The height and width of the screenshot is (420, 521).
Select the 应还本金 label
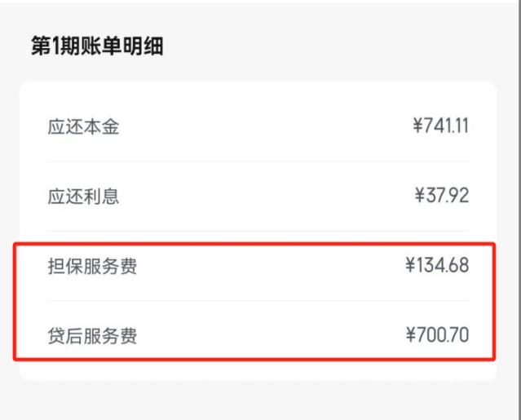[84, 127]
